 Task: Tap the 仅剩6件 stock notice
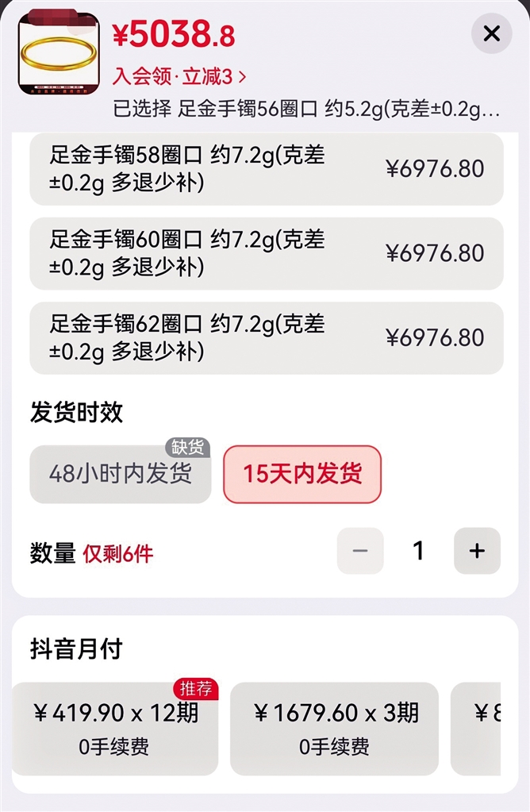(x=118, y=554)
